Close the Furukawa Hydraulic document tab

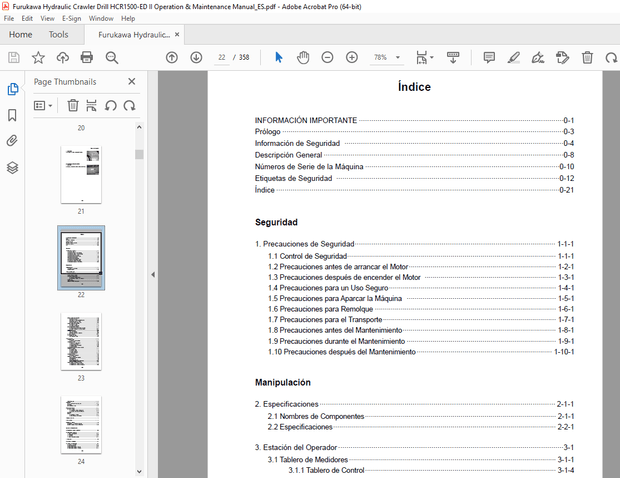pyautogui.click(x=177, y=34)
